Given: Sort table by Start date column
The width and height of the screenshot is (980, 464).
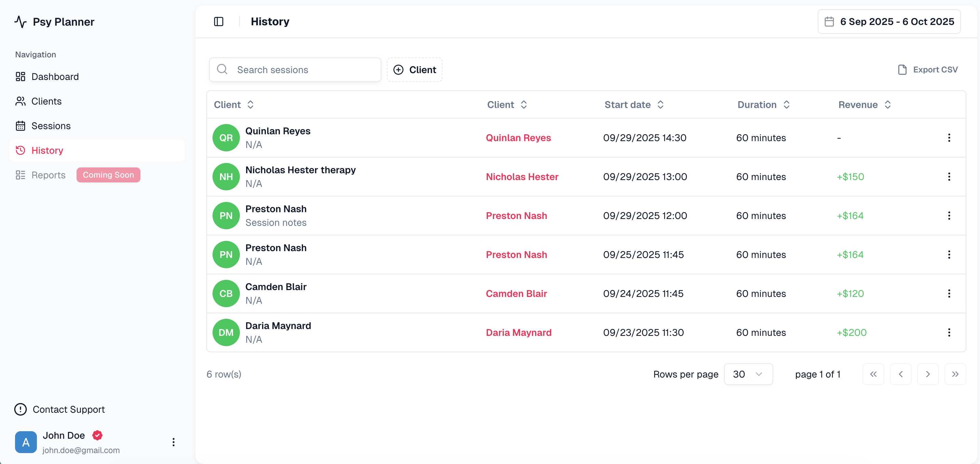Looking at the screenshot, I should (634, 105).
